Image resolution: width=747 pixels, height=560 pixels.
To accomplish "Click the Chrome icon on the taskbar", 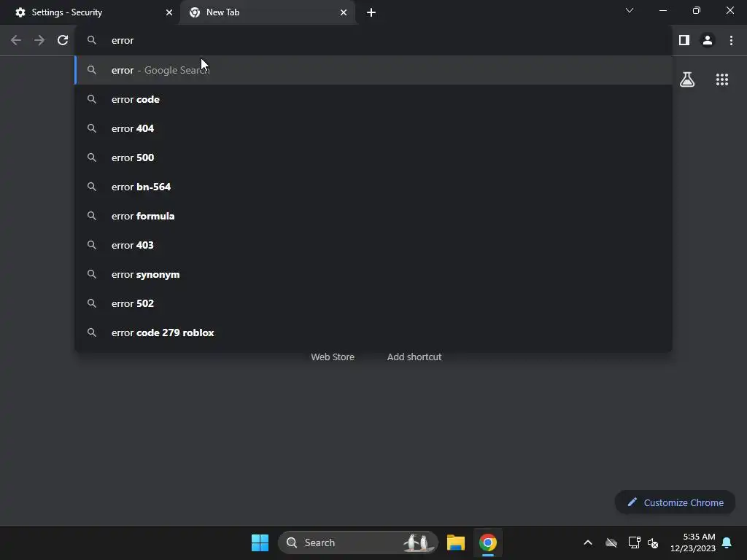I will point(488,542).
